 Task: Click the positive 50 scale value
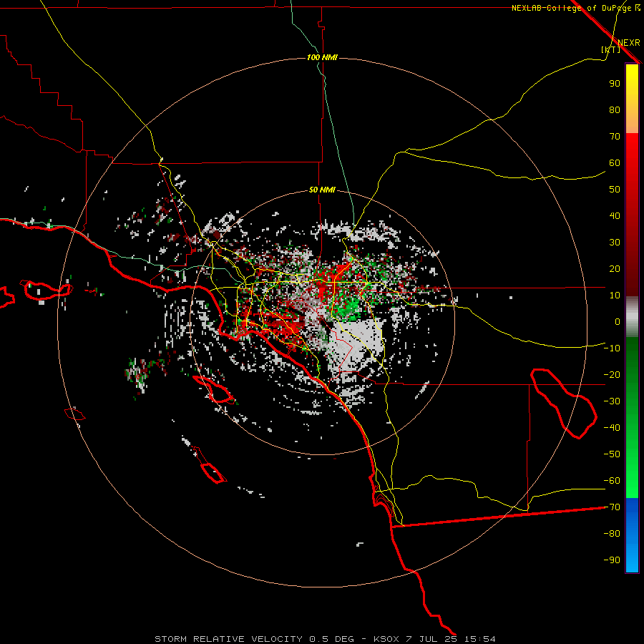615,190
